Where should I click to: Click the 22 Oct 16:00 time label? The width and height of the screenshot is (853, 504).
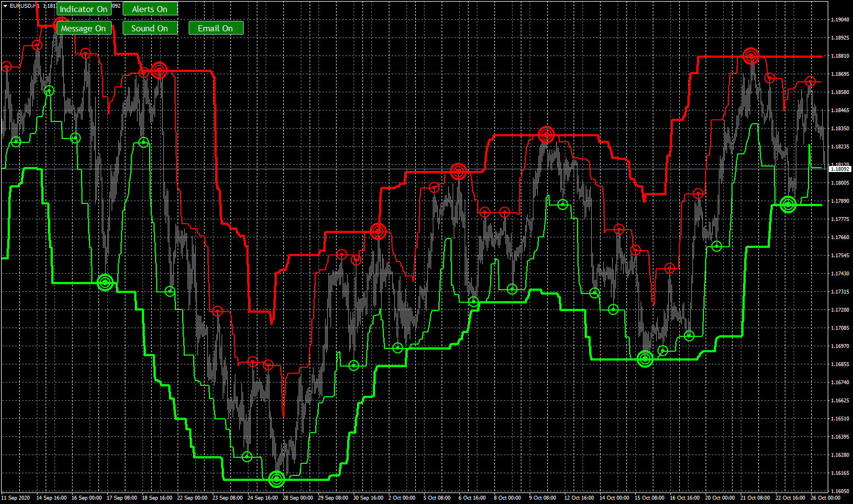tap(790, 498)
